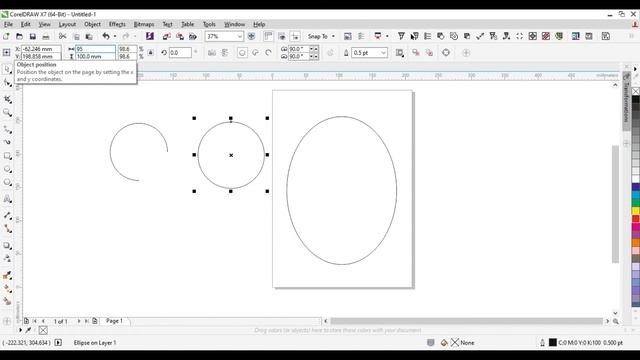The image size is (640, 360).
Task: Toggle Show Grid button
Action: (x=282, y=36)
